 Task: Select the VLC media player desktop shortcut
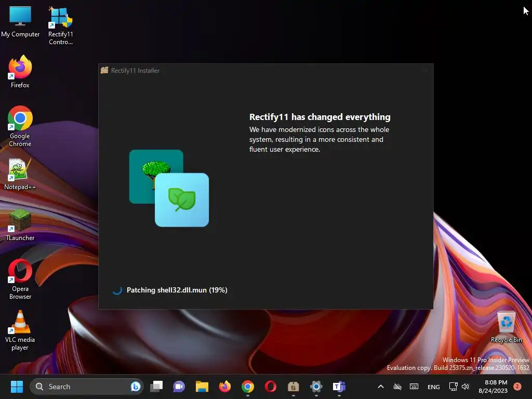pyautogui.click(x=20, y=330)
